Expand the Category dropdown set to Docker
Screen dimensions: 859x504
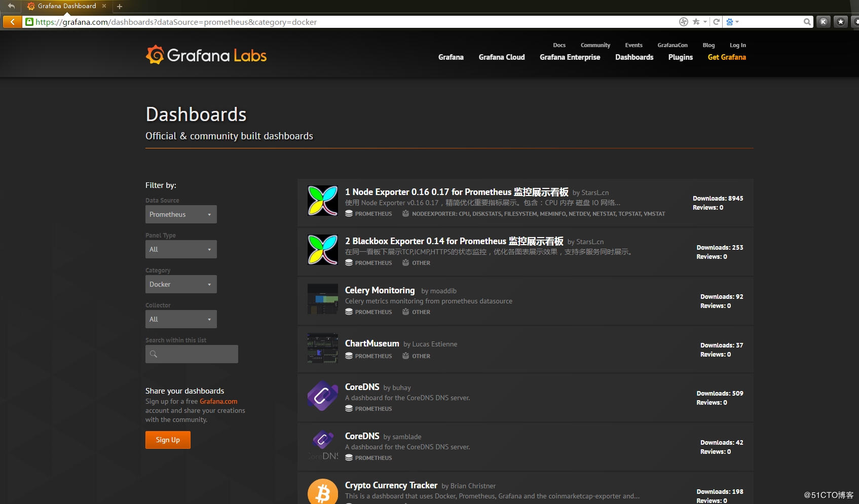181,284
